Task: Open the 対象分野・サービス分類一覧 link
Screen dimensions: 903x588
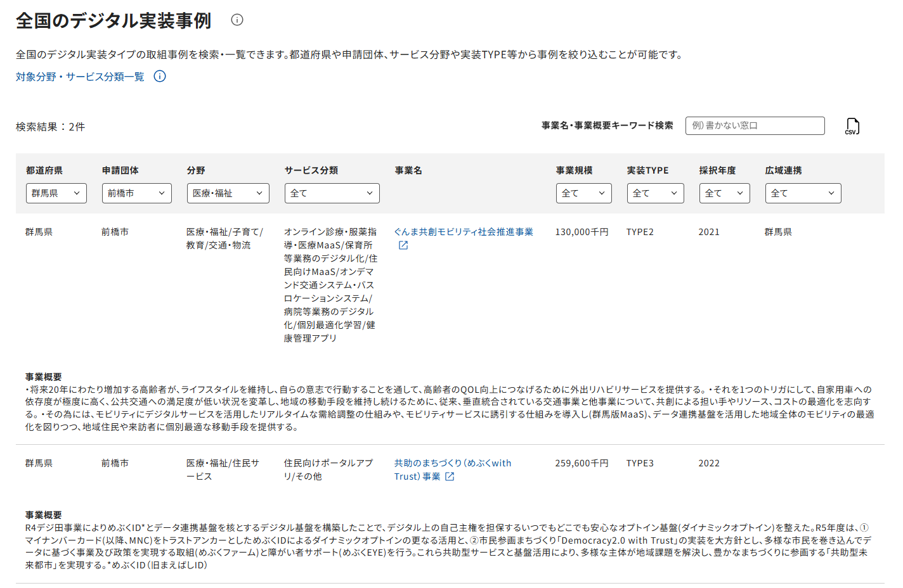Action: pos(80,77)
